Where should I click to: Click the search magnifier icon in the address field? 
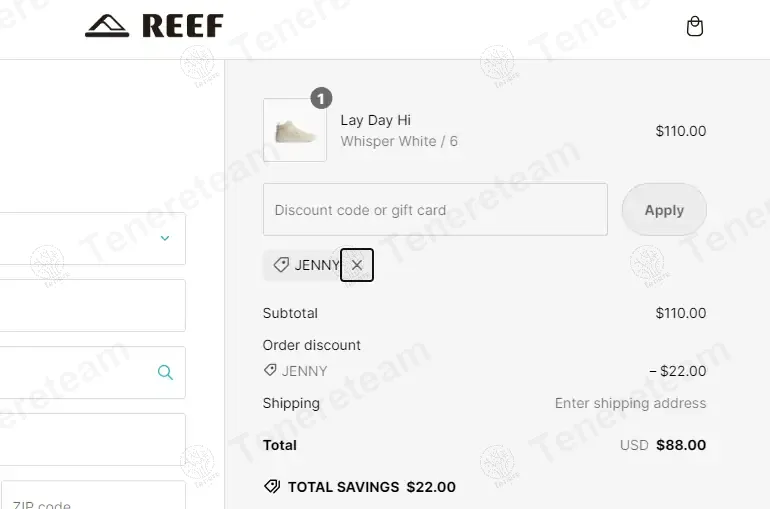tap(165, 372)
